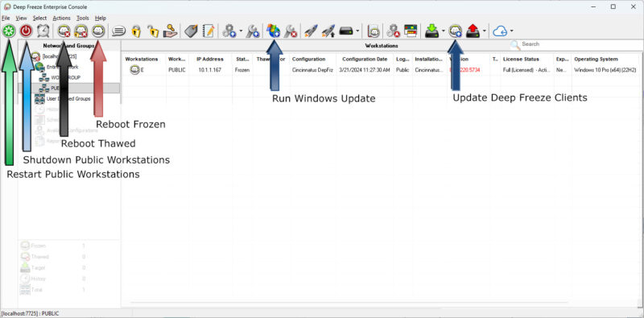Click the gears with blue plus icon

[x=229, y=31]
